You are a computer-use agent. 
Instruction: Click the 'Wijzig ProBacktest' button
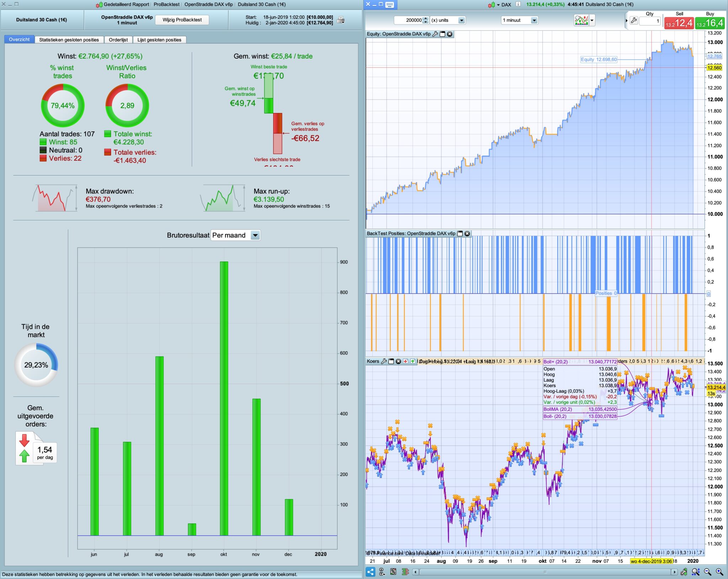182,20
